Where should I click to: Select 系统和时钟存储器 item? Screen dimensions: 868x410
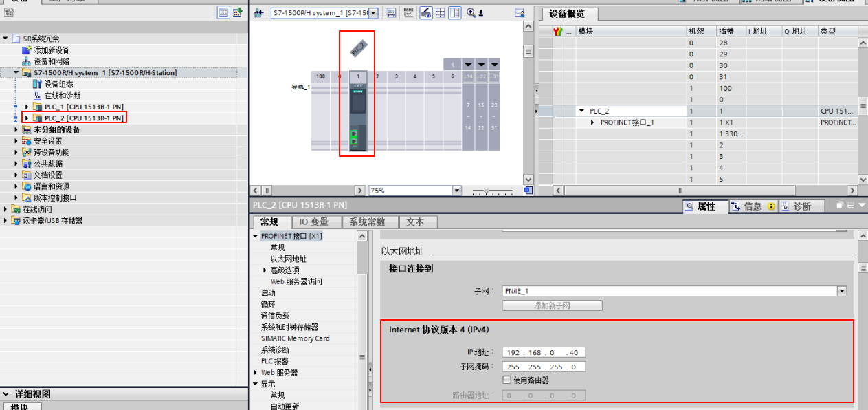(289, 327)
